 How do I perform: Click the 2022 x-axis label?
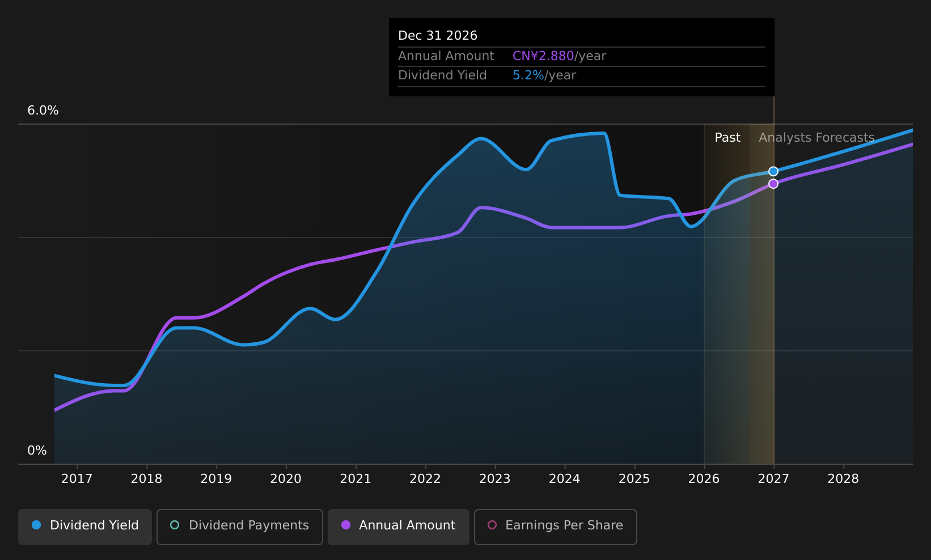[425, 479]
